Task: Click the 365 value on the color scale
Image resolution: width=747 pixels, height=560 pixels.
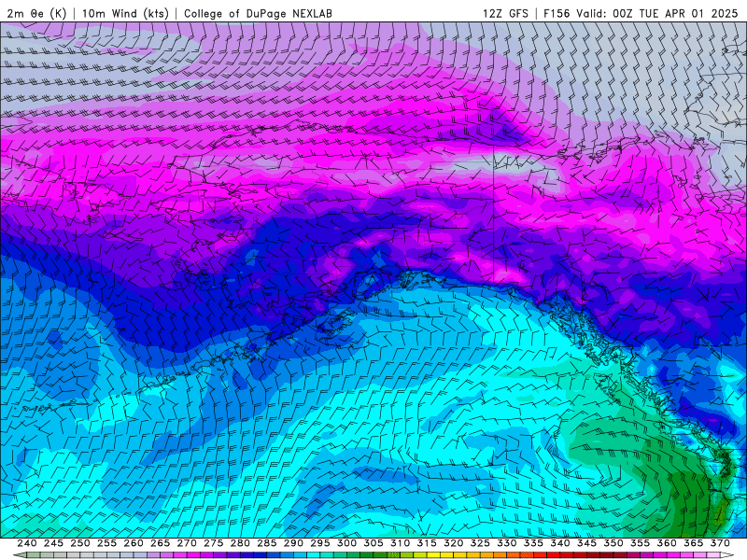Action: pyautogui.click(x=694, y=543)
